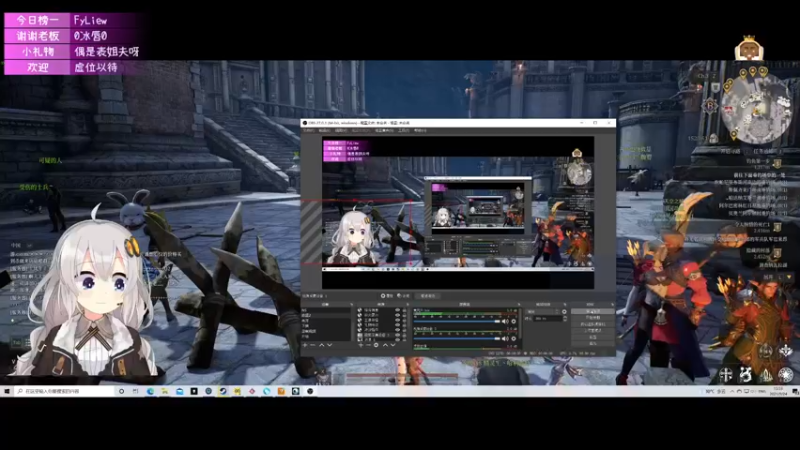Toggle visibility eye of the fifth source row
The width and height of the screenshot is (800, 450).
pos(397,330)
